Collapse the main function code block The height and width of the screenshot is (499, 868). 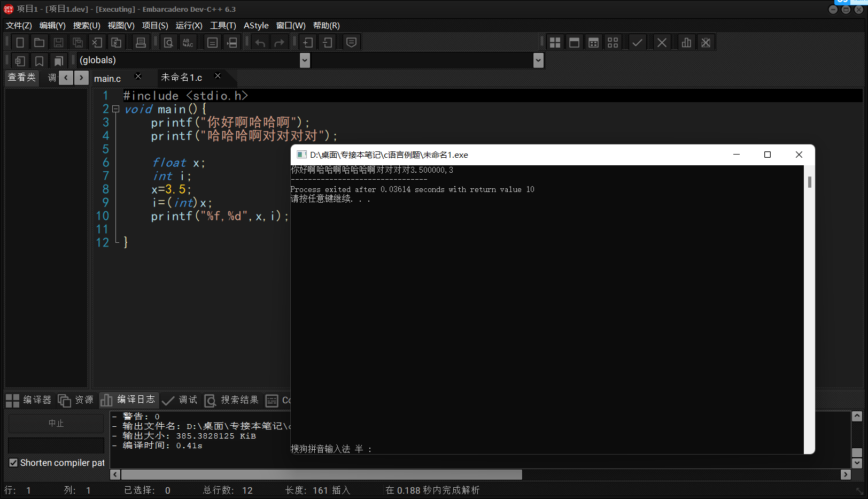115,109
